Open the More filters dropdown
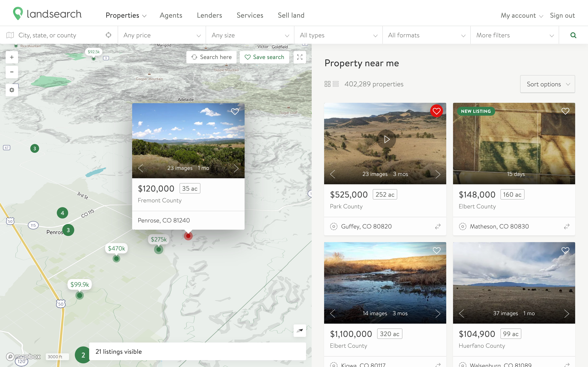This screenshot has height=367, width=588. click(x=514, y=35)
